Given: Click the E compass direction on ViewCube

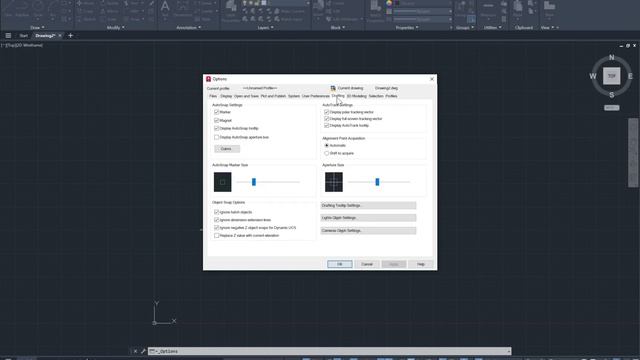Looking at the screenshot, I should (630, 76).
